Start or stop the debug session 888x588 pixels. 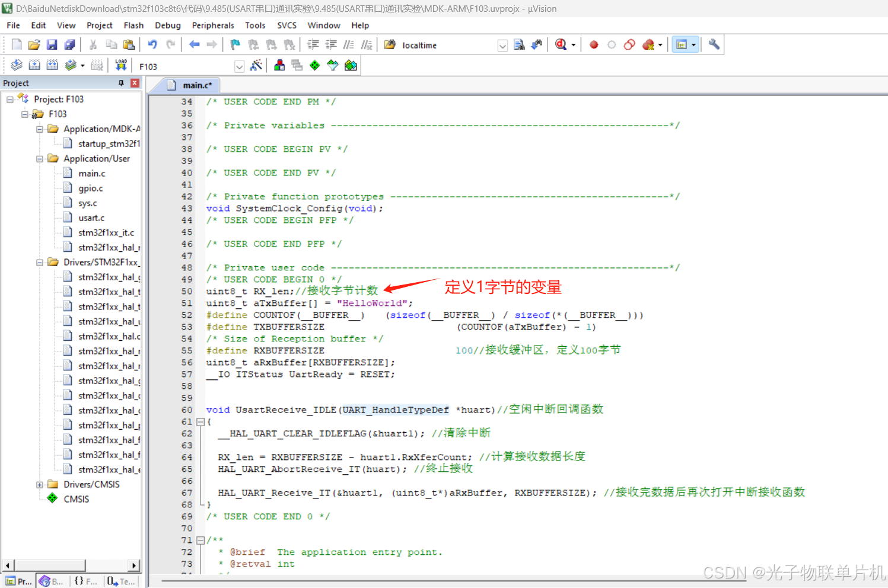coord(561,45)
